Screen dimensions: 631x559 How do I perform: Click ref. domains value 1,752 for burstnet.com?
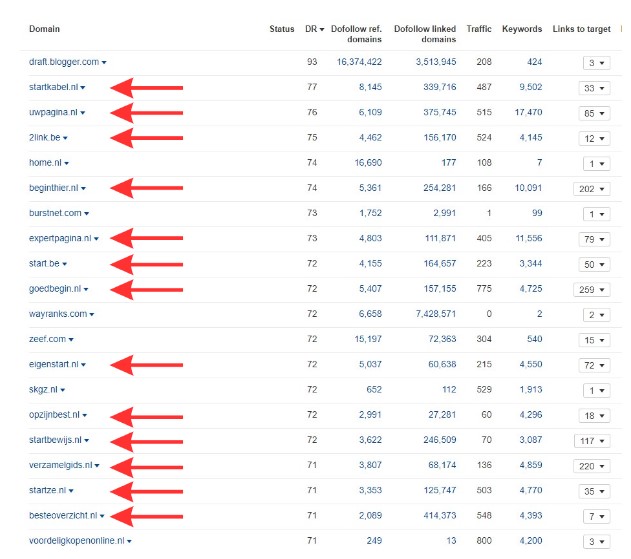pyautogui.click(x=370, y=213)
